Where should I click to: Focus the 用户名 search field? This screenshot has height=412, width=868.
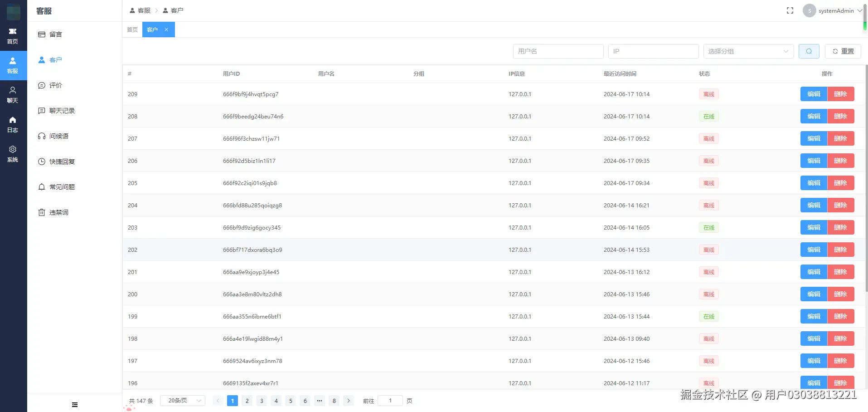click(558, 51)
